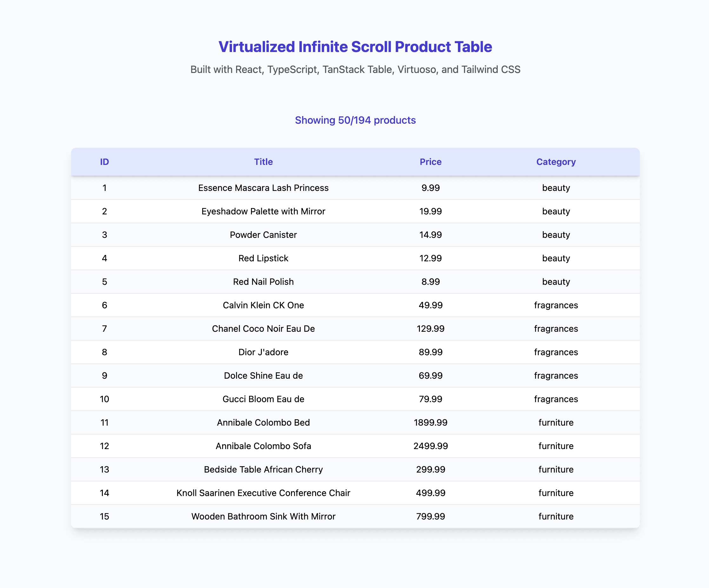Image resolution: width=709 pixels, height=588 pixels.
Task: Click the Category column header
Action: click(x=556, y=162)
